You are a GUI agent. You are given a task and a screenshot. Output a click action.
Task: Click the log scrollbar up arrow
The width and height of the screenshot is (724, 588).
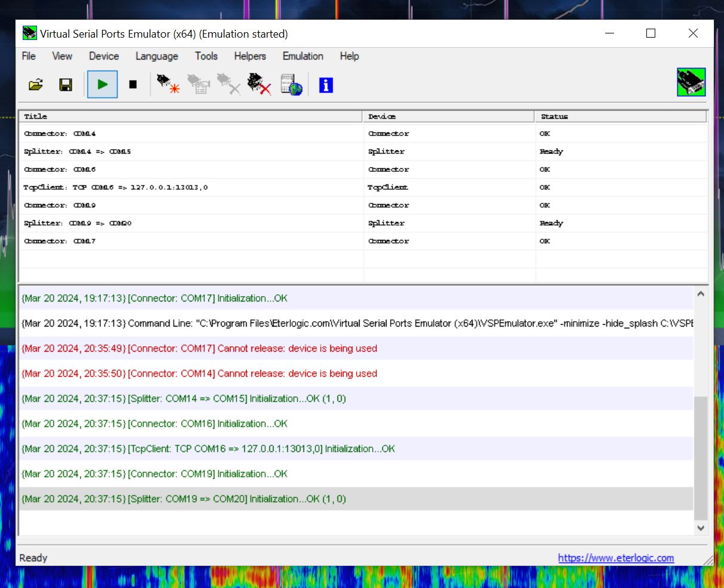[701, 294]
